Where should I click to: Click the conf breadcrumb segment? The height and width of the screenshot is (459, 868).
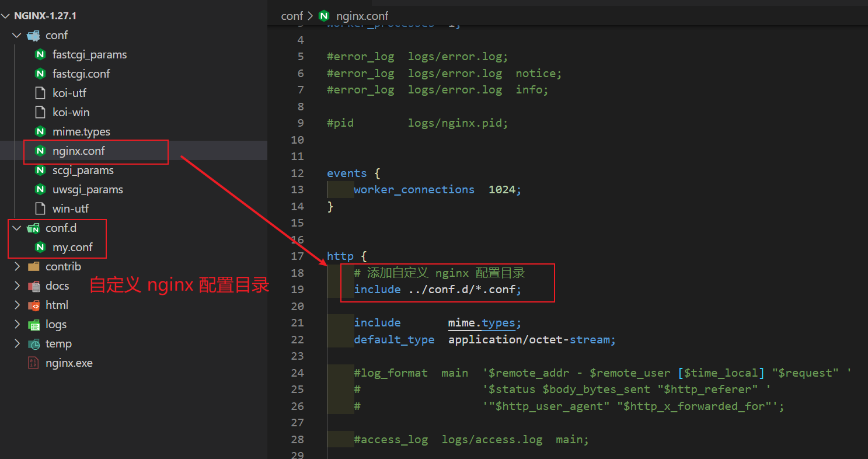pyautogui.click(x=292, y=16)
